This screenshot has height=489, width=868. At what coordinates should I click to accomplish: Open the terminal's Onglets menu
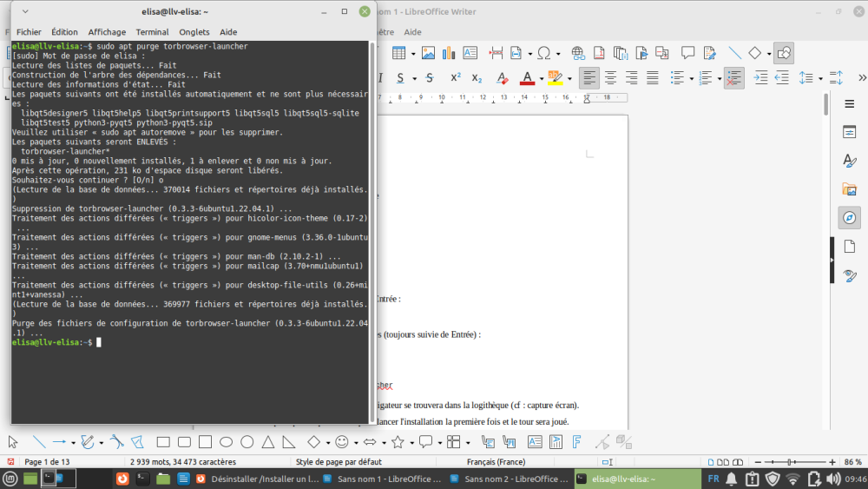click(x=194, y=32)
